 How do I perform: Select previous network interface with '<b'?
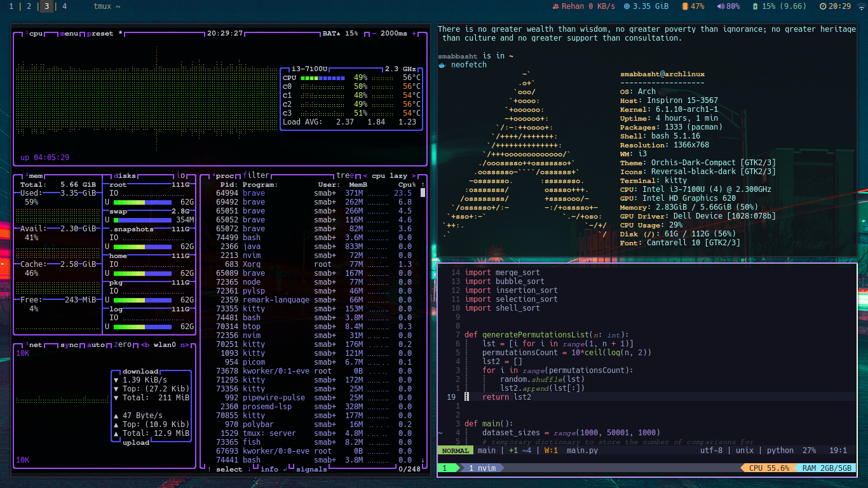click(x=146, y=344)
